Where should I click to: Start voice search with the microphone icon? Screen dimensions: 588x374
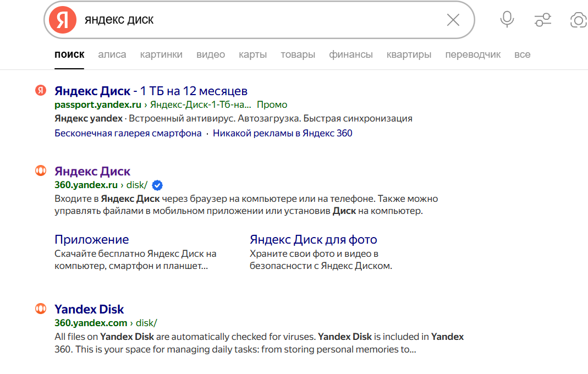(x=507, y=19)
